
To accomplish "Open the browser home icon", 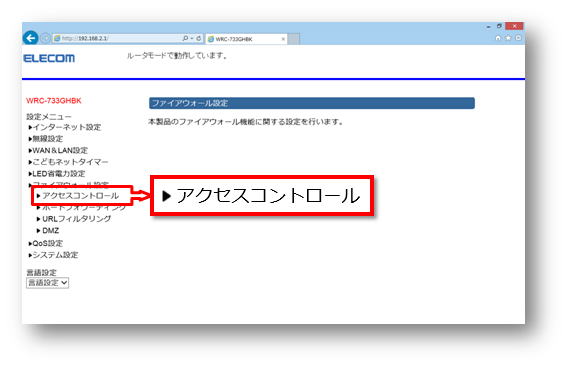I will point(498,38).
